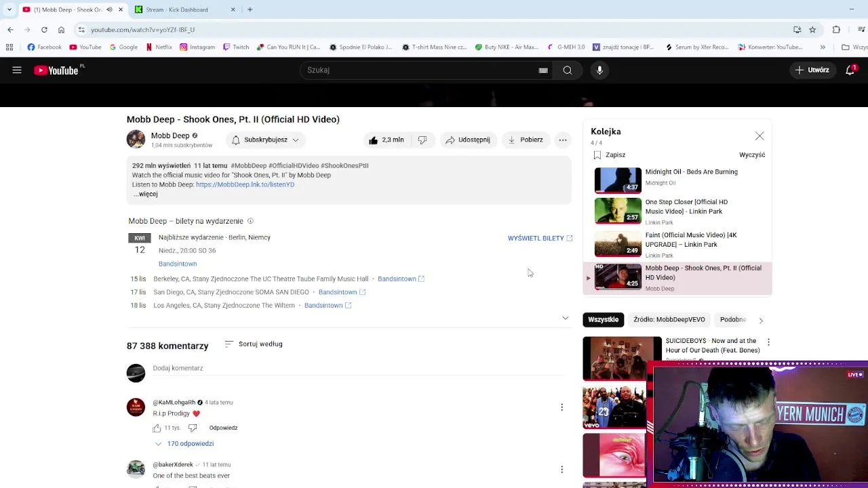Viewport: 868px width, 488px height.
Task: Open Bandsintown link for Los Angeles show
Action: pos(328,305)
